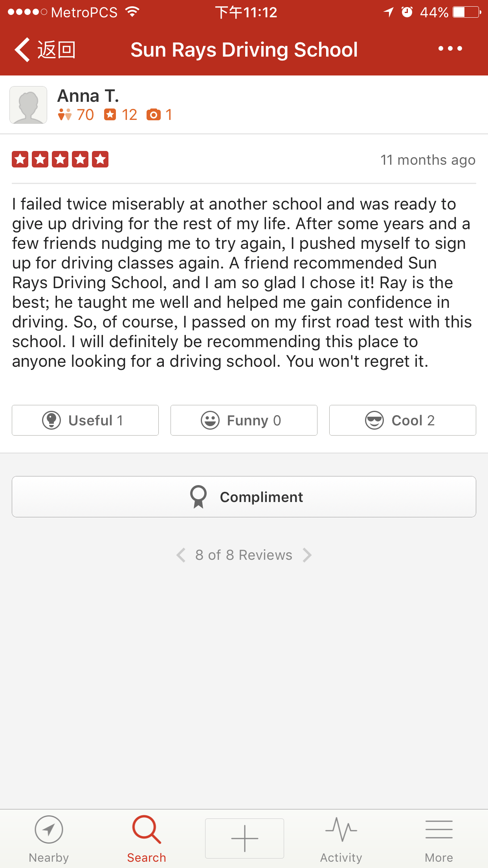Tap the reviewer name Anna T.
Screen dimensions: 488x868
tap(88, 96)
